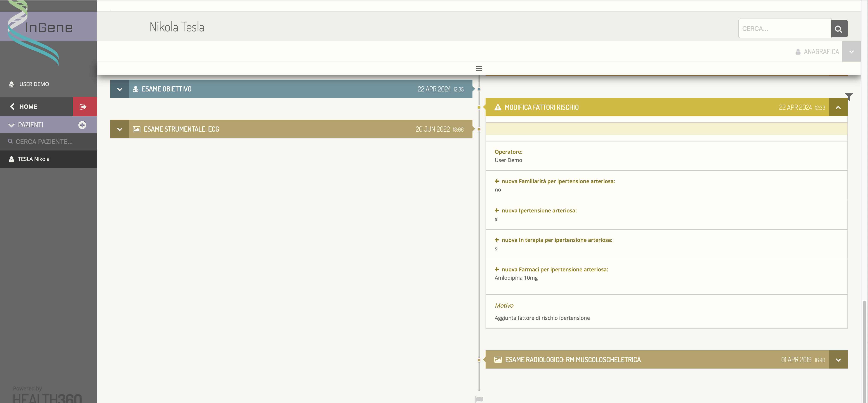Click the flag icon at timeline bottom

tap(479, 399)
